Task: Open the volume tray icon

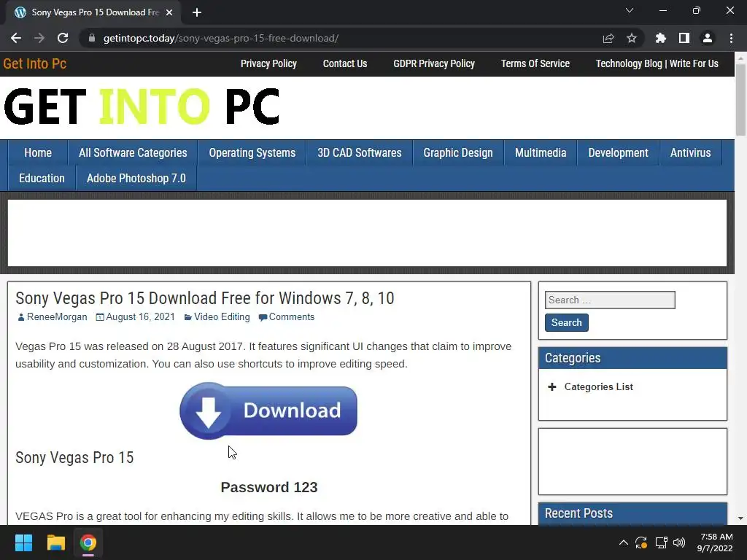Action: [679, 542]
